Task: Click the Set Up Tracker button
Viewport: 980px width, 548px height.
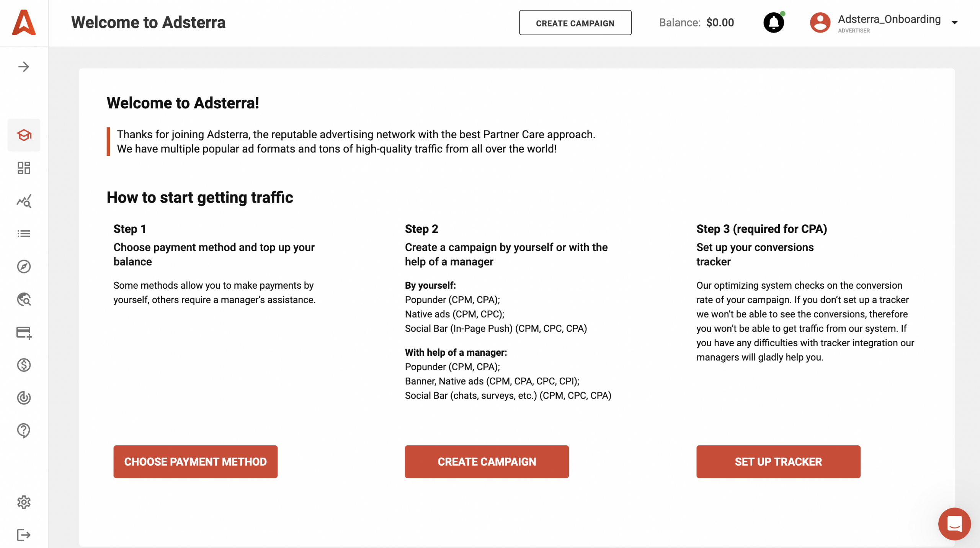Action: (778, 462)
